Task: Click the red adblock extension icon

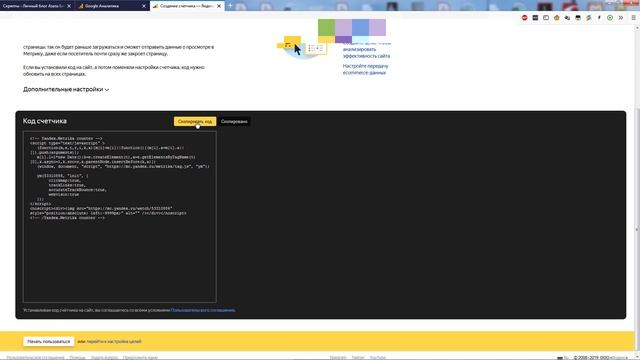Action: pos(524,18)
